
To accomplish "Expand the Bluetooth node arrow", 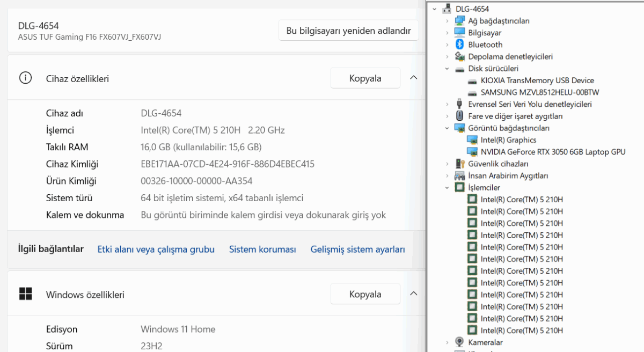I will tap(447, 45).
